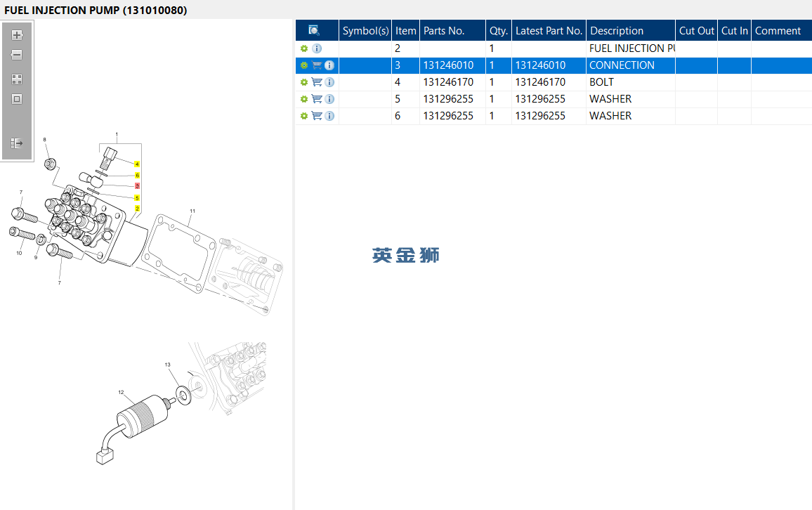812x510 pixels.
Task: Sort by Symbol(s) column header
Action: click(x=365, y=30)
